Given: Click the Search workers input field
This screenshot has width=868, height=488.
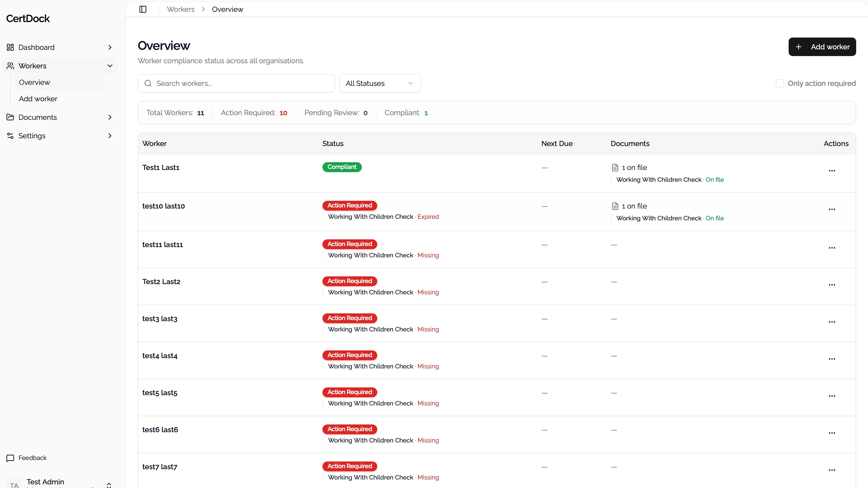Looking at the screenshot, I should click(236, 83).
